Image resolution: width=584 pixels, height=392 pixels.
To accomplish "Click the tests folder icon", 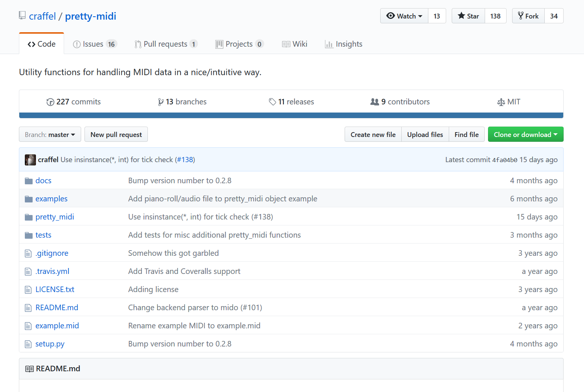I will point(29,235).
